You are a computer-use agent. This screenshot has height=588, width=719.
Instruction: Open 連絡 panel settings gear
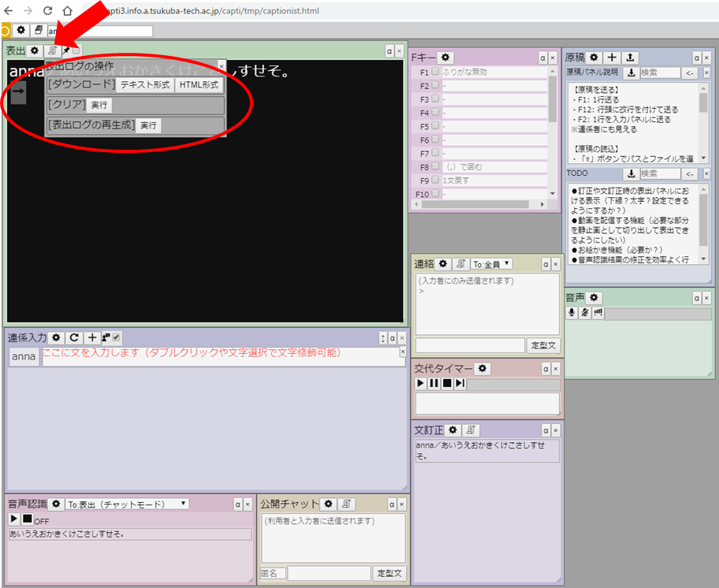click(x=443, y=264)
